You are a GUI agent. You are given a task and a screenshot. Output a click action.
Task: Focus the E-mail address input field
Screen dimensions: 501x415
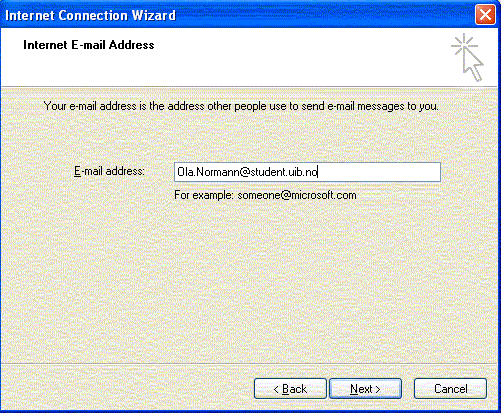coord(307,172)
